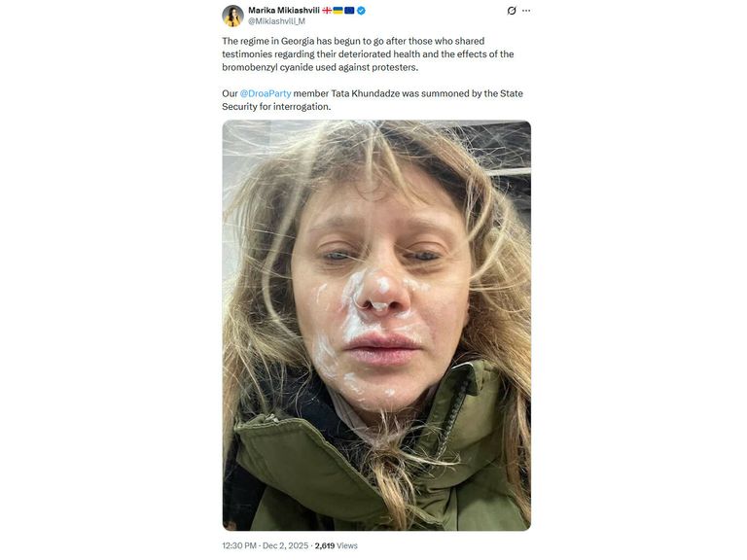The image size is (747, 560).
Task: Click the Georgian flag emoji
Action: (x=327, y=11)
